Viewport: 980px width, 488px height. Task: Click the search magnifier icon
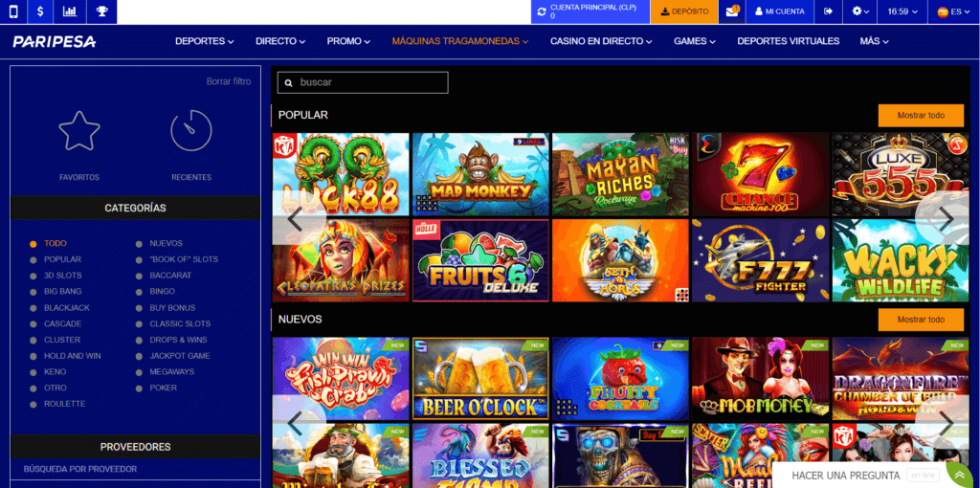pyautogui.click(x=289, y=82)
